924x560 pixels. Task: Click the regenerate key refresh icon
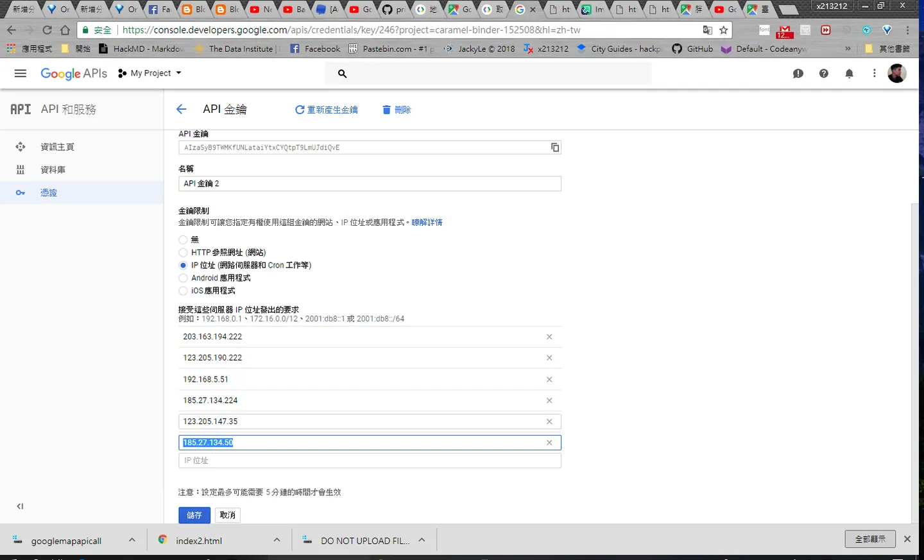[300, 110]
